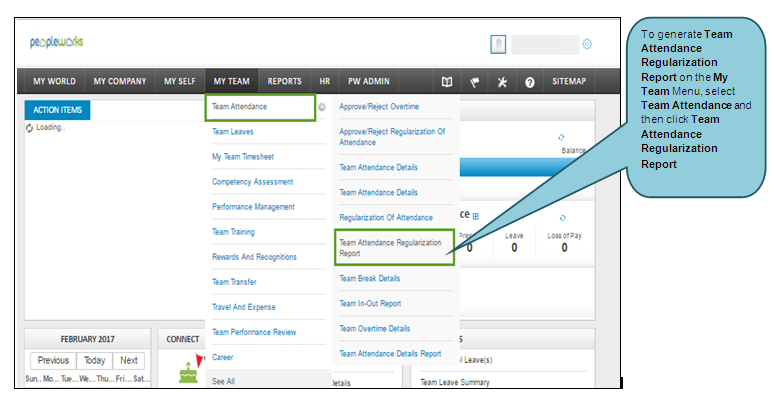Open Approve/Reject Overtime link
This screenshot has width=775, height=399.
pos(379,107)
